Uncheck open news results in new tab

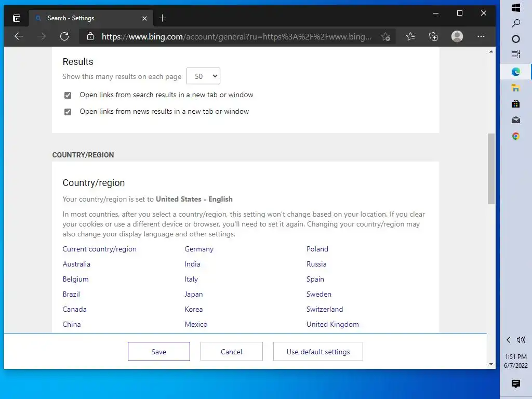coord(68,112)
